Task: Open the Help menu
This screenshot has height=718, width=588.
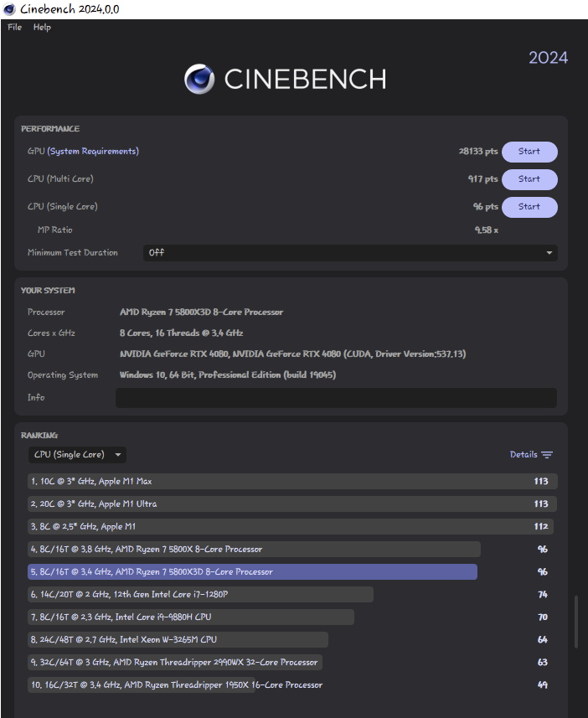Action: [42, 27]
